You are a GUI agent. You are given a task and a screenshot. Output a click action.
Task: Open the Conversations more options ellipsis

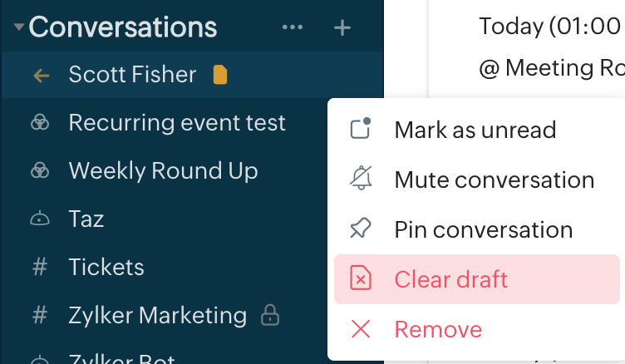(293, 27)
